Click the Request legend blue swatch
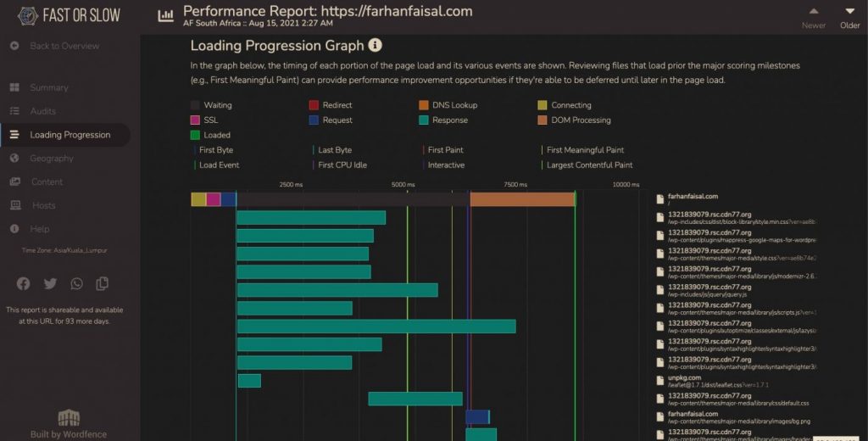This screenshot has width=868, height=441. coord(314,120)
